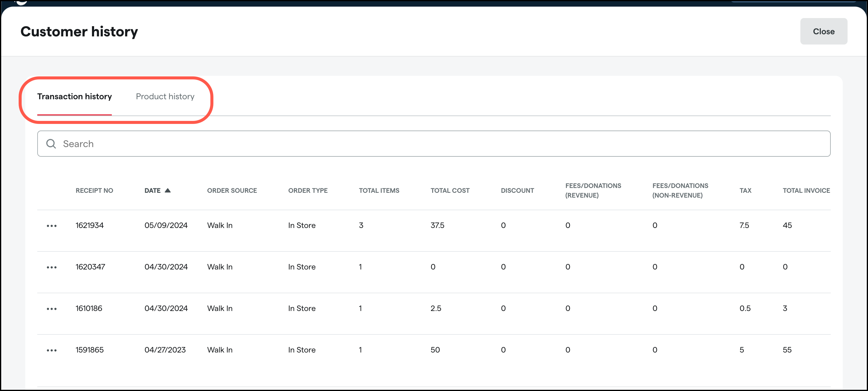868x391 pixels.
Task: Toggle the Date column sort arrow
Action: [x=167, y=190]
